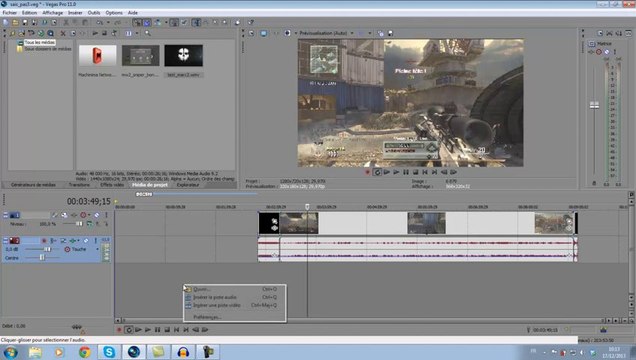Arm audio track for record
The width and height of the screenshot is (636, 360).
(44, 240)
